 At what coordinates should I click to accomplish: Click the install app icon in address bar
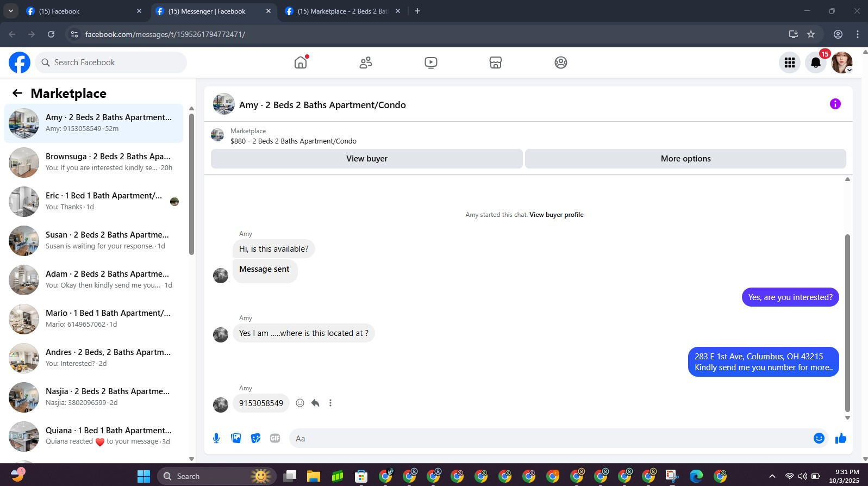click(794, 34)
